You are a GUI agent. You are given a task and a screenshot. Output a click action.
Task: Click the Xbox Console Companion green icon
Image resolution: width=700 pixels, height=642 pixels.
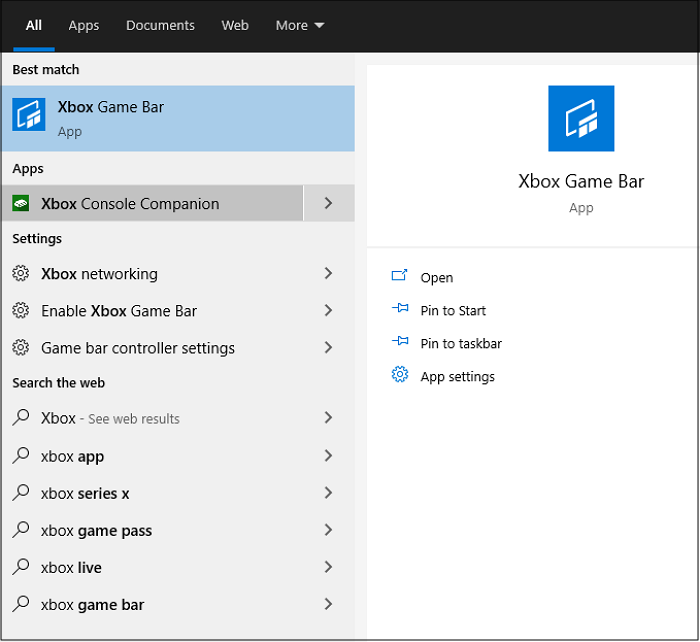pyautogui.click(x=20, y=203)
